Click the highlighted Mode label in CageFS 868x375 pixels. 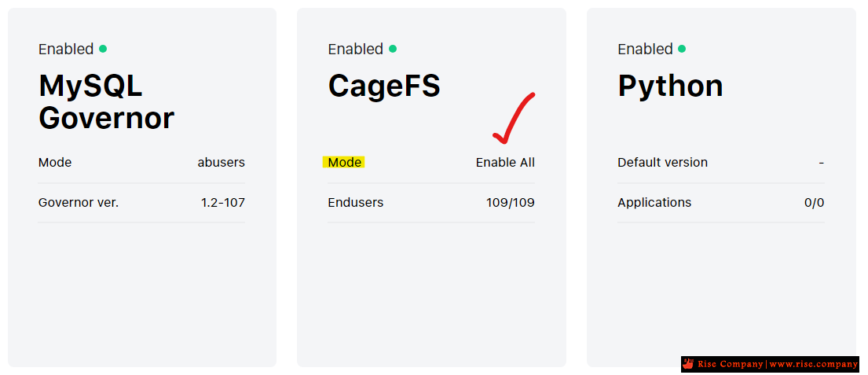[x=344, y=162]
